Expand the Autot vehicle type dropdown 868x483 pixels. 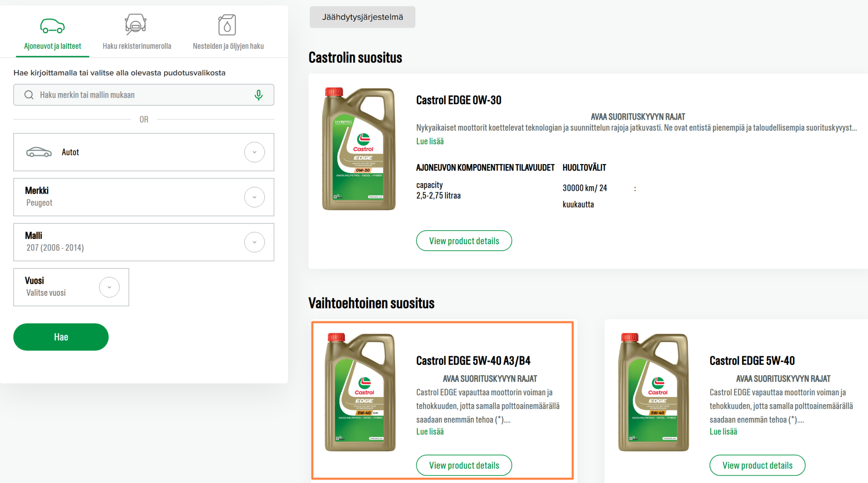click(x=144, y=152)
